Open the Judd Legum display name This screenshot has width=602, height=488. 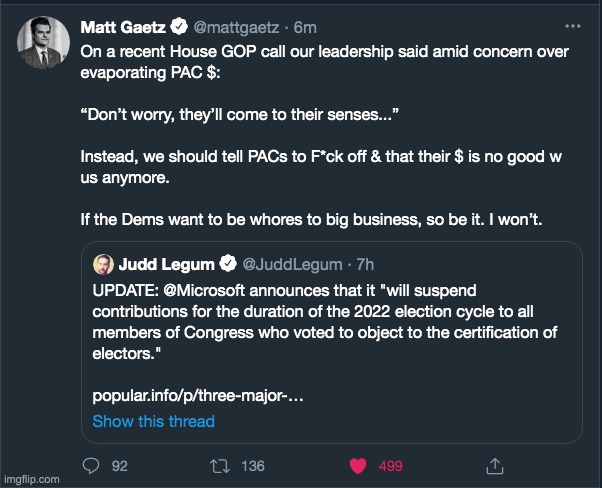pyautogui.click(x=167, y=264)
